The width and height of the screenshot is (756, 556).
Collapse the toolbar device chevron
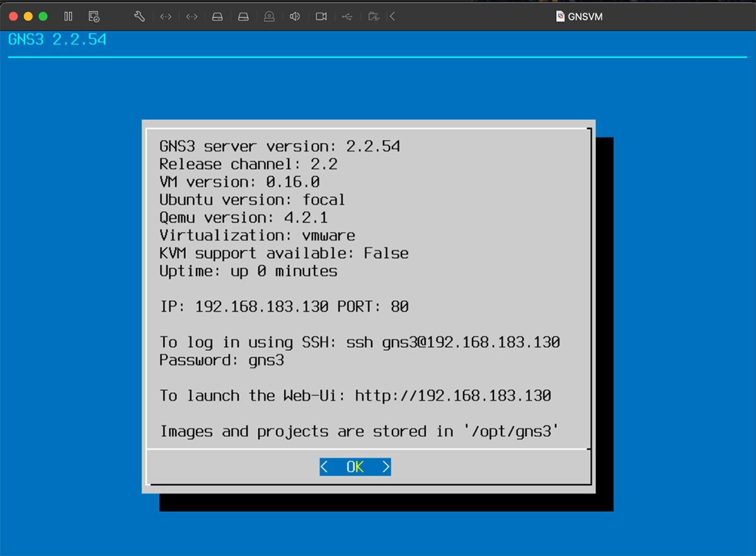click(x=392, y=16)
